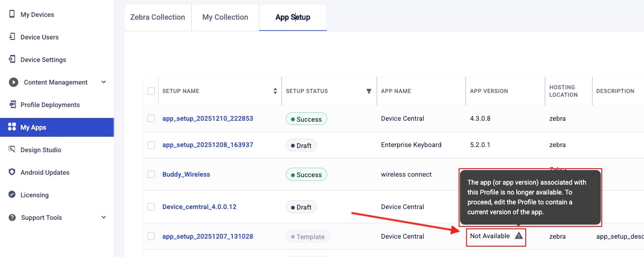This screenshot has height=257, width=644.
Task: Click the Android Updates shield icon
Action: click(x=12, y=172)
